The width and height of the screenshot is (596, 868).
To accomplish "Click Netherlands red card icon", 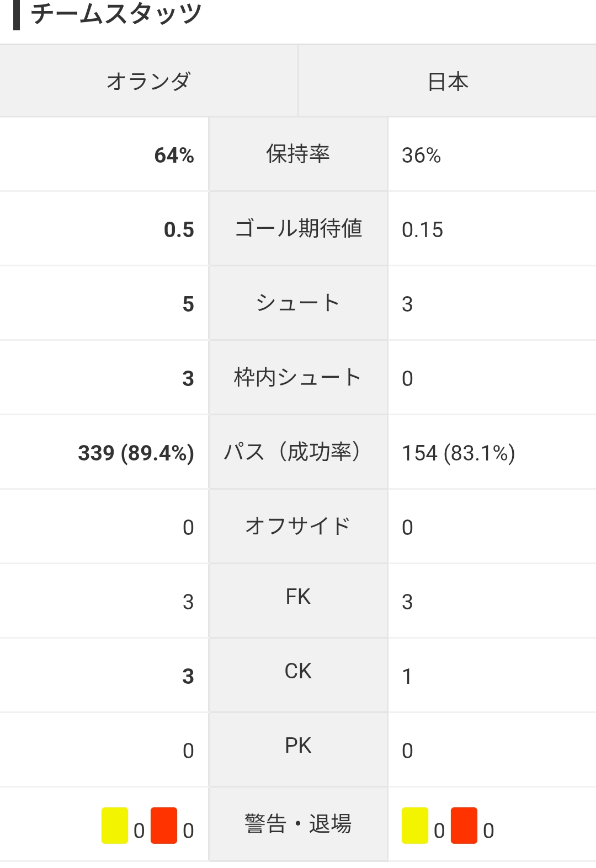I will pyautogui.click(x=164, y=826).
